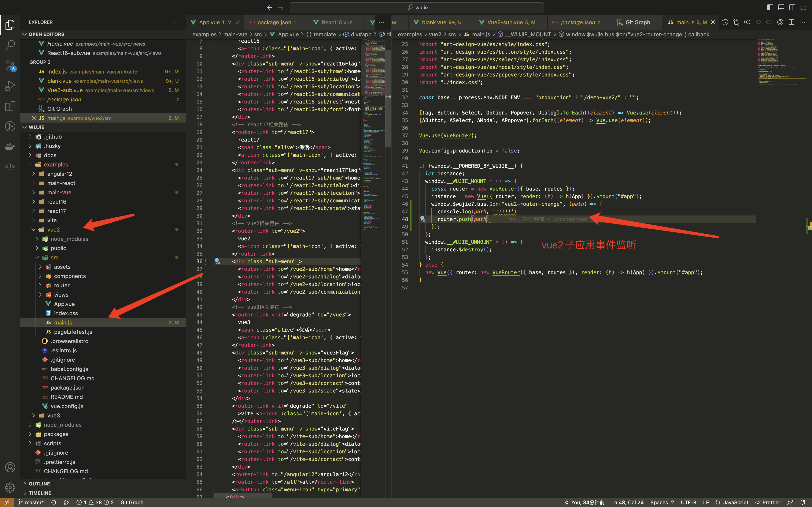
Task: Open the Docker view in activity bar
Action: point(10,147)
